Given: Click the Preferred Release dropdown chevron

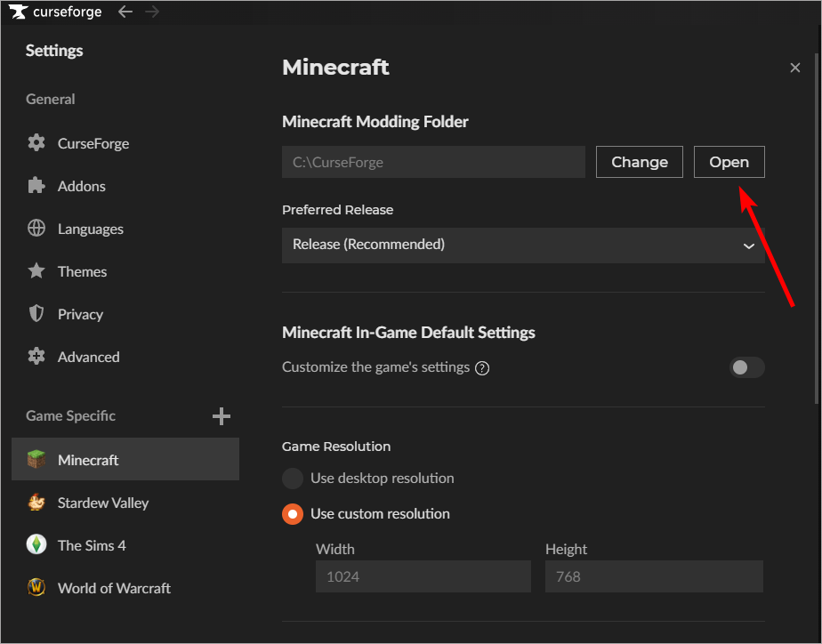Looking at the screenshot, I should click(x=749, y=246).
